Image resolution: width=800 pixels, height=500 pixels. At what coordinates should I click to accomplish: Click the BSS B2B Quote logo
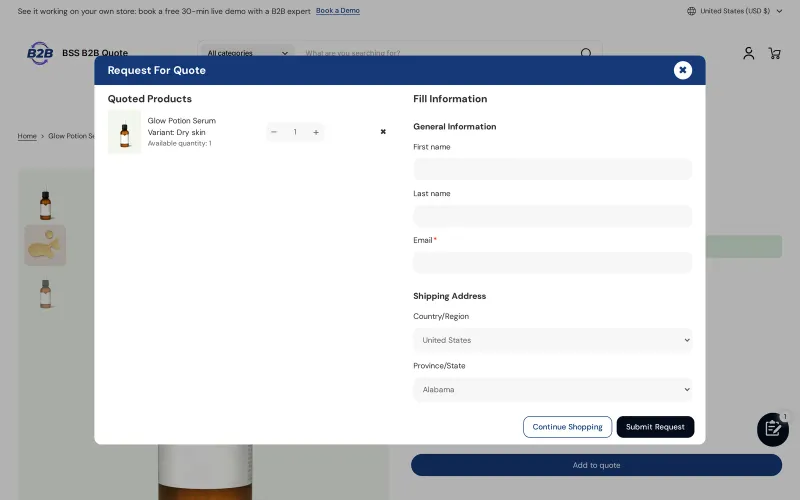point(40,53)
